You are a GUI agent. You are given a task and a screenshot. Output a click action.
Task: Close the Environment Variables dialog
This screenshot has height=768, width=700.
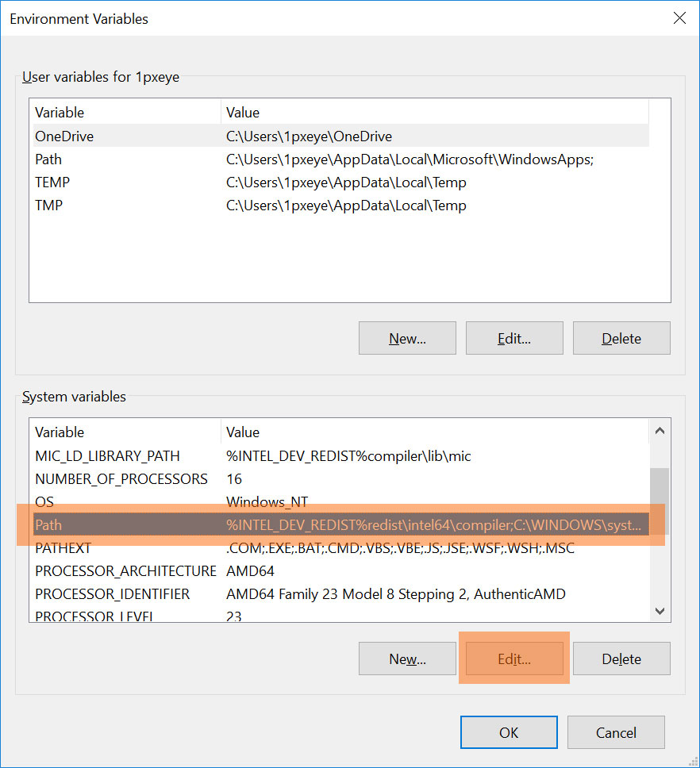pyautogui.click(x=679, y=18)
